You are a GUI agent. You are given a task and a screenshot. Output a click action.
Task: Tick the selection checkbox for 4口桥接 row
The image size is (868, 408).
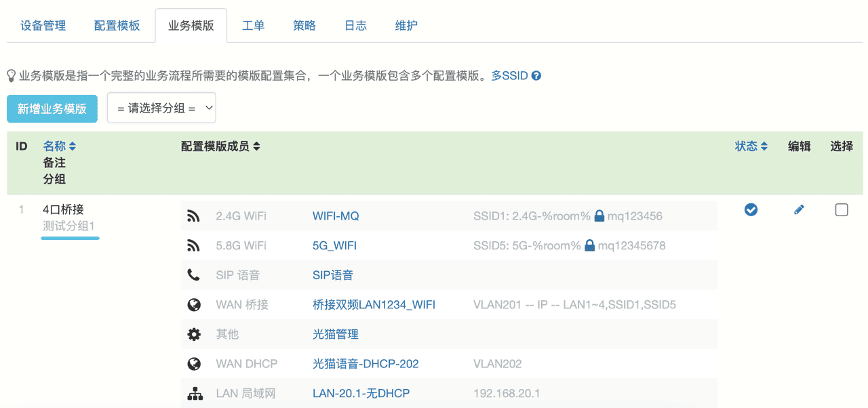point(842,210)
